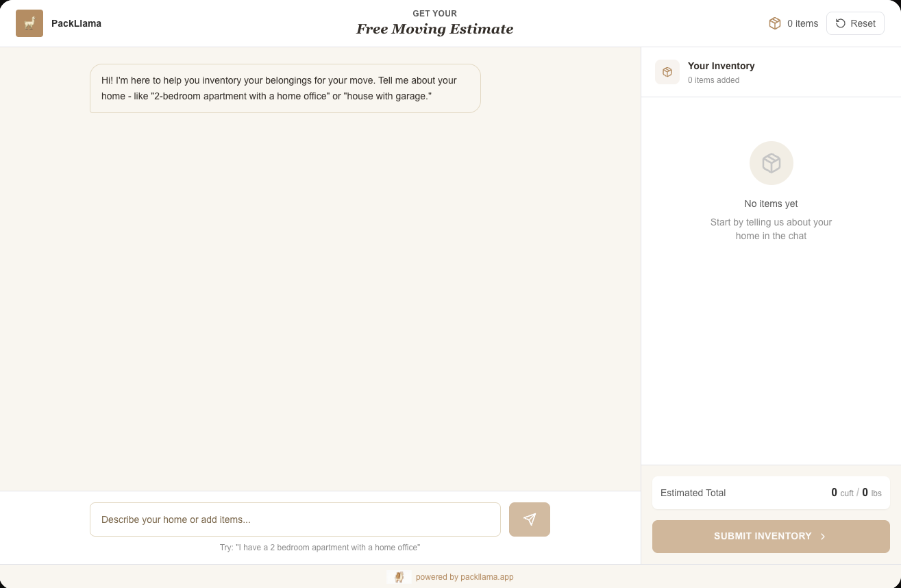Click the box icon beside the header item count
The width and height of the screenshot is (901, 588).
pos(775,23)
